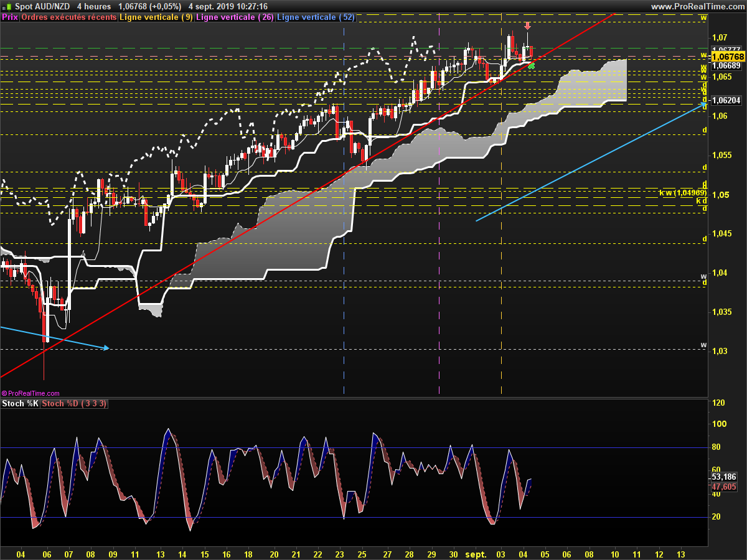Click the 06 date near the left of the time axis
747x560 pixels.
pos(47,553)
